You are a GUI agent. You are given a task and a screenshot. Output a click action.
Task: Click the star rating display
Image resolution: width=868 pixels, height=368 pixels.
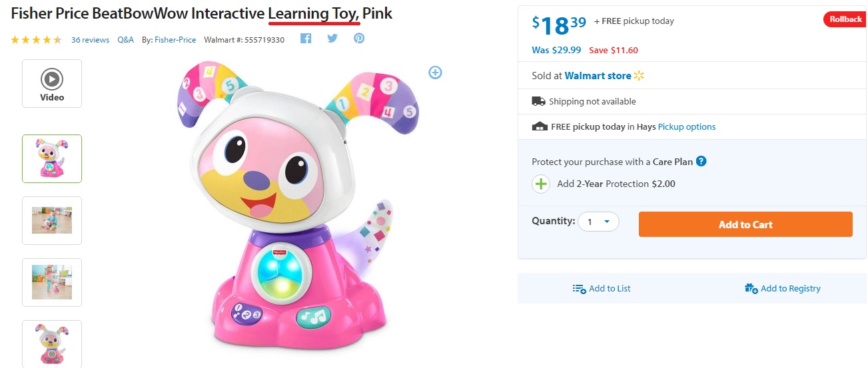(x=37, y=40)
